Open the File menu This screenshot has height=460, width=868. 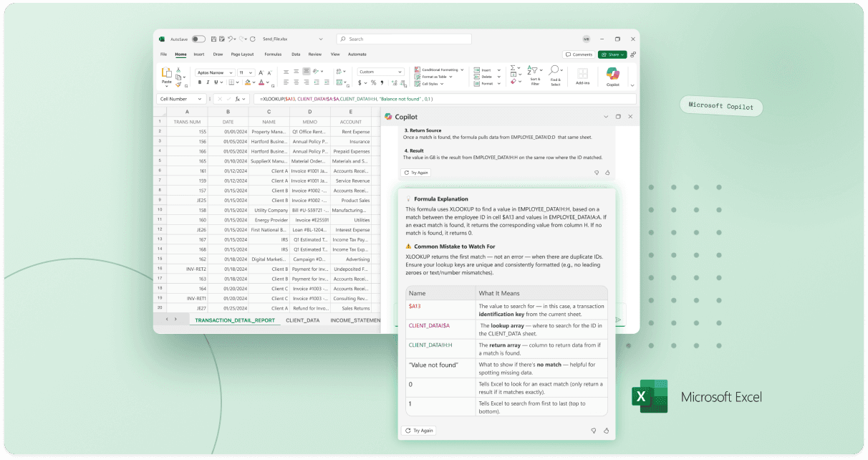[x=163, y=54]
